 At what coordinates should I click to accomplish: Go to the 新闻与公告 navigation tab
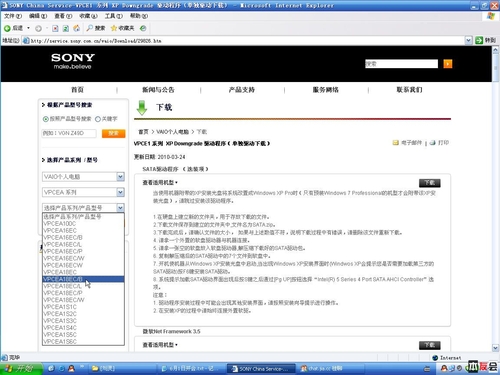[x=158, y=90]
